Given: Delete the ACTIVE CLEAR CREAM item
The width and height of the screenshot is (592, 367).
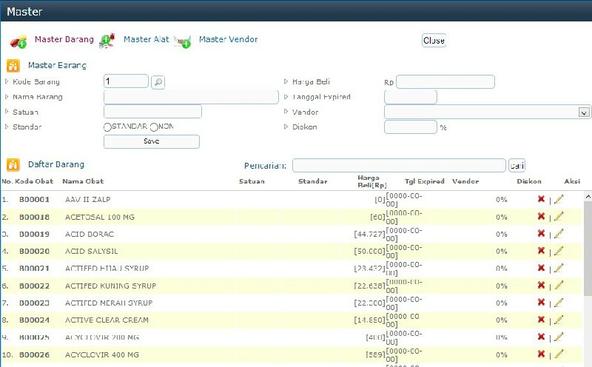Looking at the screenshot, I should (541, 320).
